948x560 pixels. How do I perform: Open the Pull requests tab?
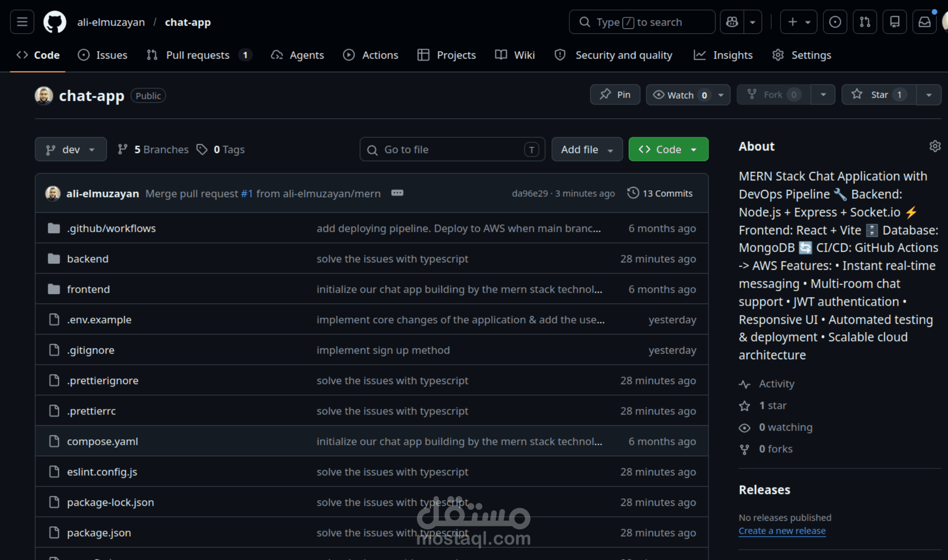point(199,55)
